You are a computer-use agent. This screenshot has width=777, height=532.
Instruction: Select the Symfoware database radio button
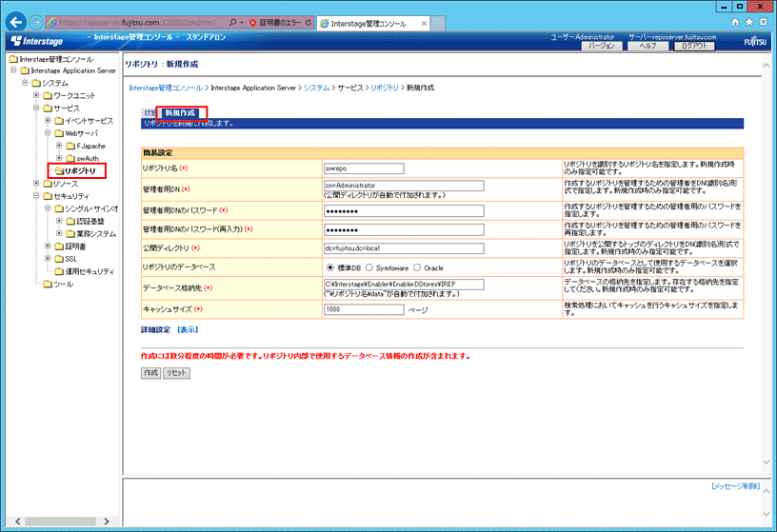pos(368,268)
